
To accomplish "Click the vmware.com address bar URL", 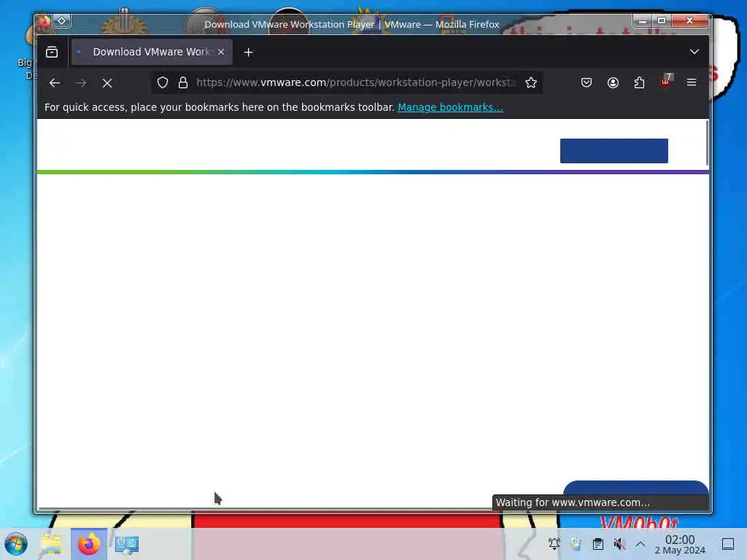I will pos(356,82).
